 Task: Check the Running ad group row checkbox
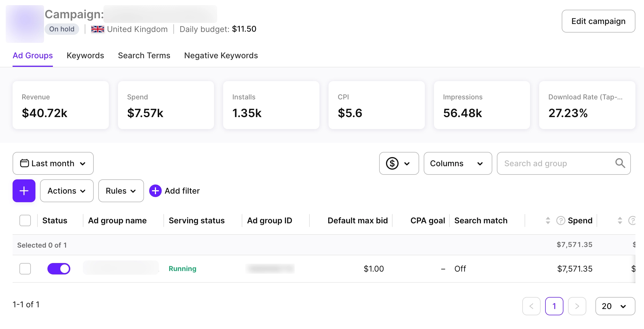pyautogui.click(x=25, y=269)
